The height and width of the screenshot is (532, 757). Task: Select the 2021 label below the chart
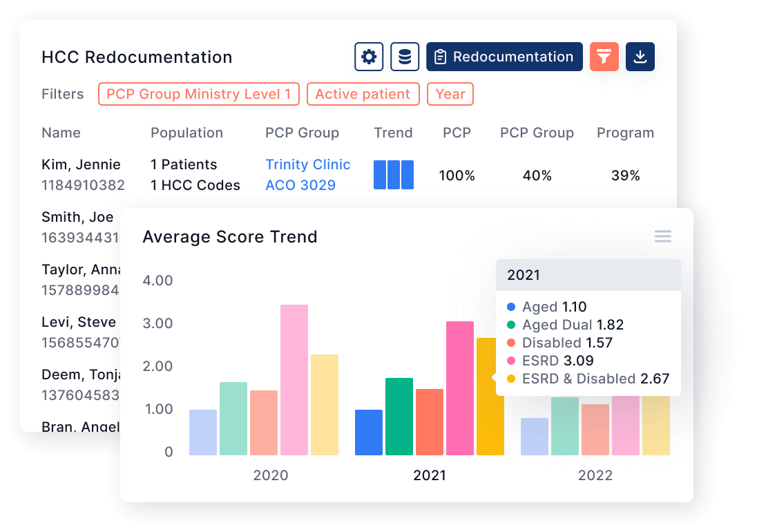(x=430, y=475)
